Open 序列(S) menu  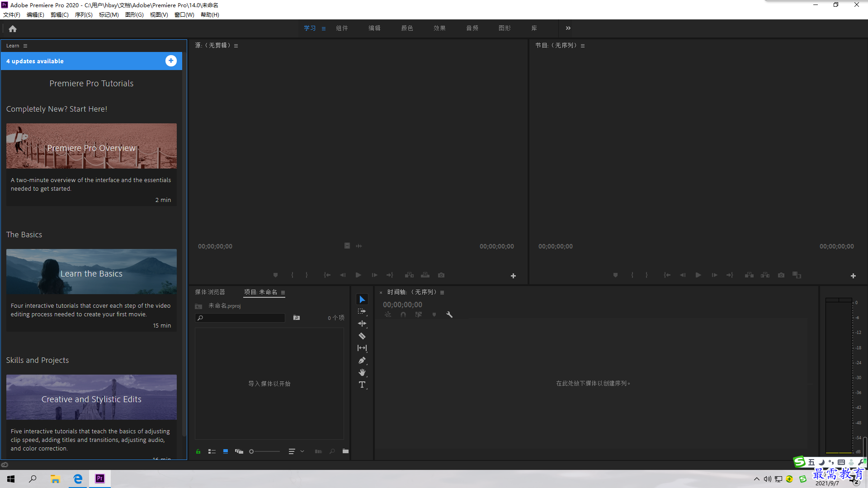[84, 15]
